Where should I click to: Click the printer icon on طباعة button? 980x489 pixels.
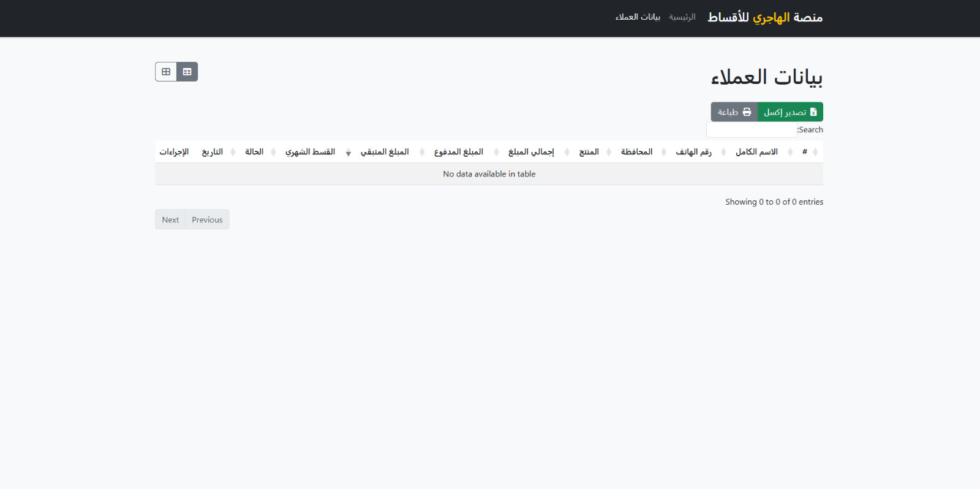coord(747,112)
